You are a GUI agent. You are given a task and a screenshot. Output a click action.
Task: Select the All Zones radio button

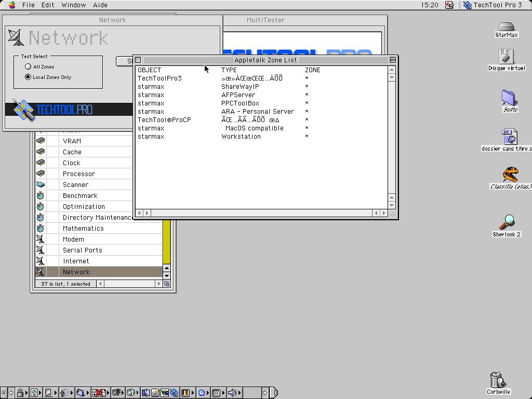[x=28, y=66]
